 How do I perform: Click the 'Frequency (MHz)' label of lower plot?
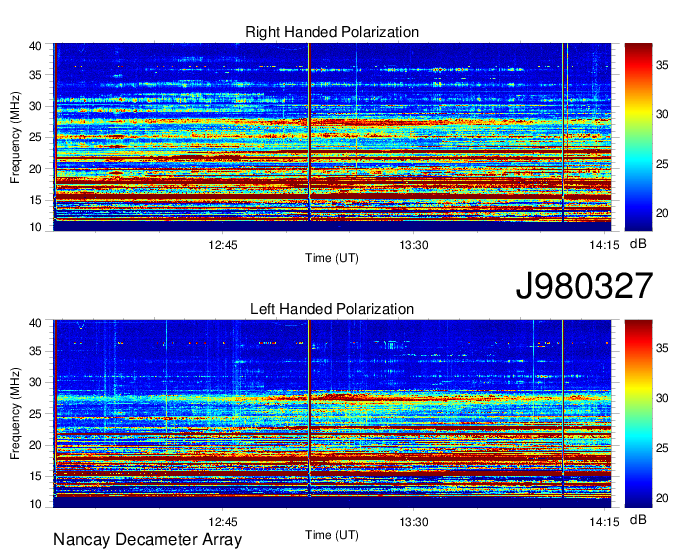tap(15, 414)
